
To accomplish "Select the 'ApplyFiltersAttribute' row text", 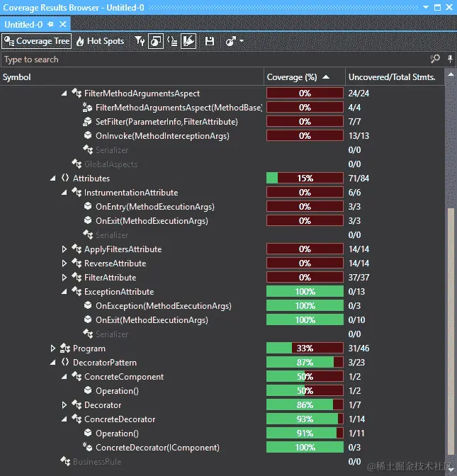I will [x=123, y=249].
